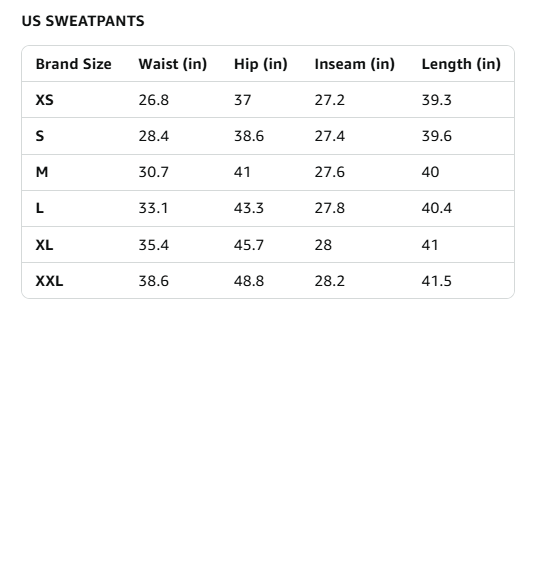Click the S hip value 38.6

click(249, 136)
